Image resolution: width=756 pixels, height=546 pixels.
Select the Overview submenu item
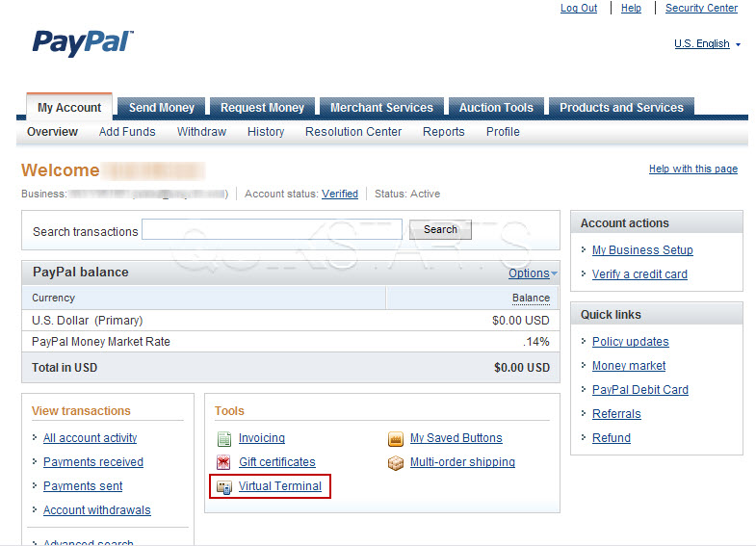tap(52, 132)
